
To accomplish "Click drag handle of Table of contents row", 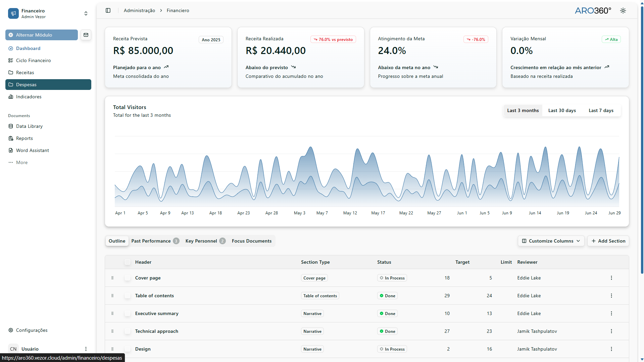I will point(112,296).
